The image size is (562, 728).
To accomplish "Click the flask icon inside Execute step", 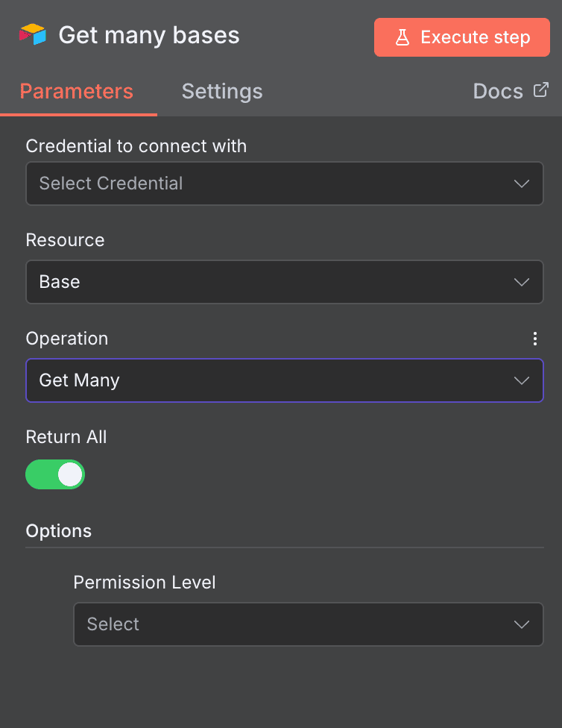I will 402,37.
